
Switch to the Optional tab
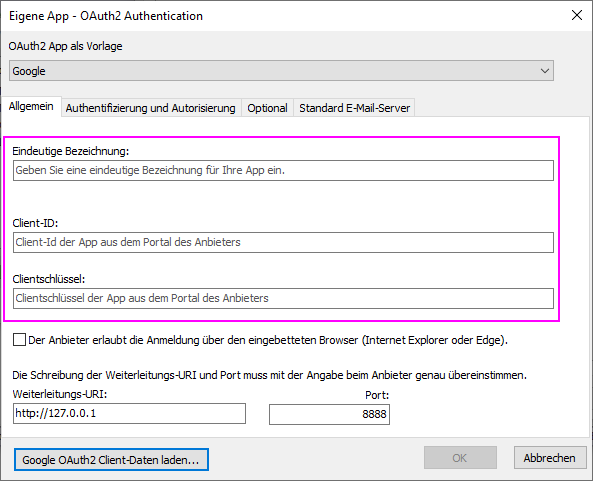[267, 108]
